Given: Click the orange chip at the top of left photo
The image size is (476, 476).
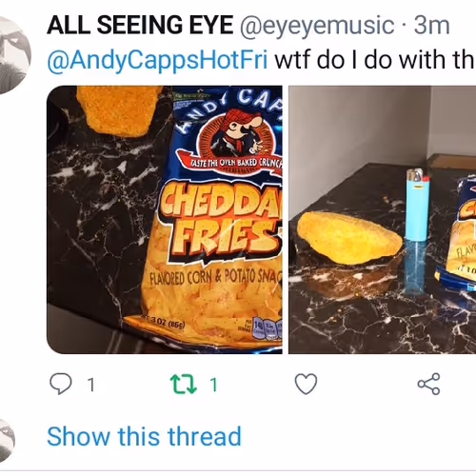Looking at the screenshot, I should click(x=120, y=110).
